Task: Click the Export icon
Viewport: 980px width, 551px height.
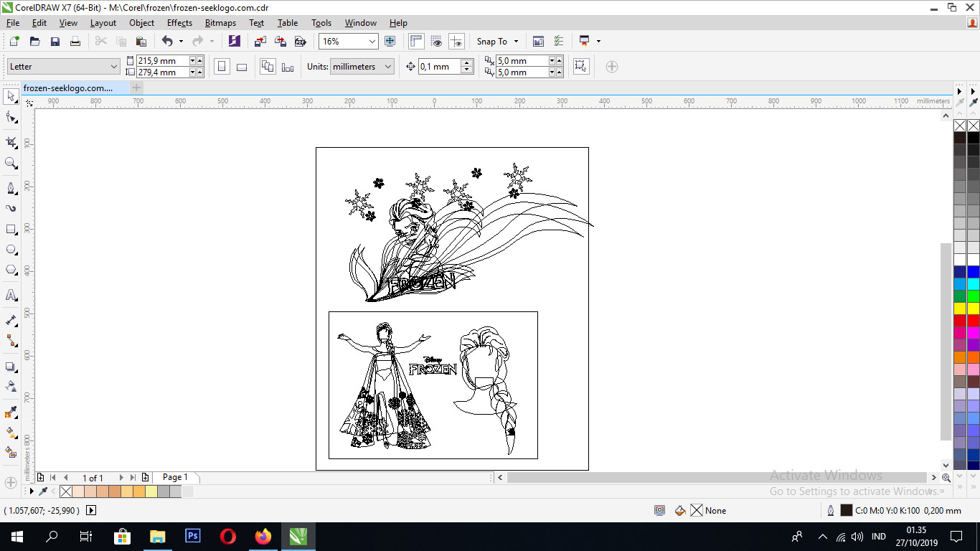Action: tap(281, 42)
